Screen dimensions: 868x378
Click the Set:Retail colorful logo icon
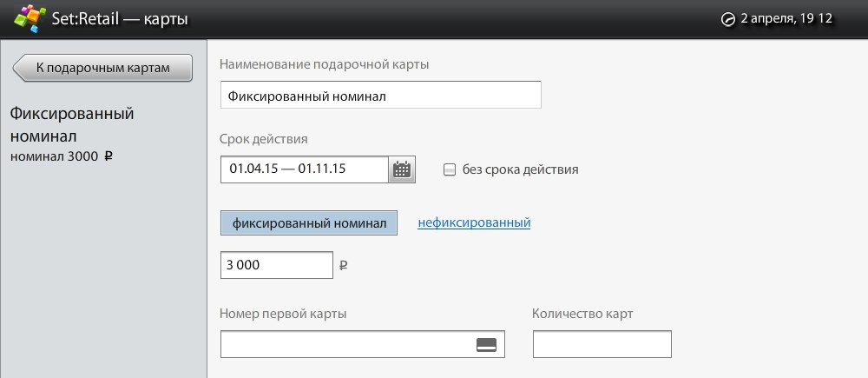30,19
